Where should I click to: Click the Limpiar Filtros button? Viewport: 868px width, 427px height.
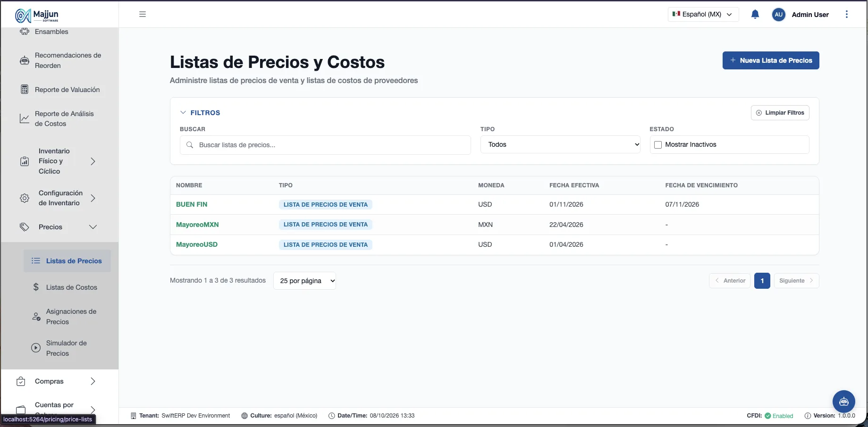[x=780, y=113]
